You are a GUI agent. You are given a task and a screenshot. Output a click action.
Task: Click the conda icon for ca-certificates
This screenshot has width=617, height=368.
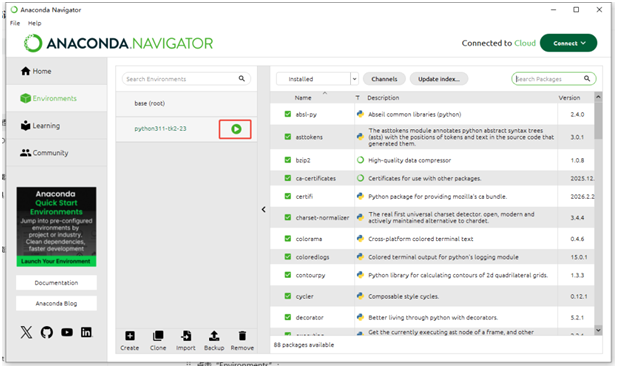click(360, 178)
